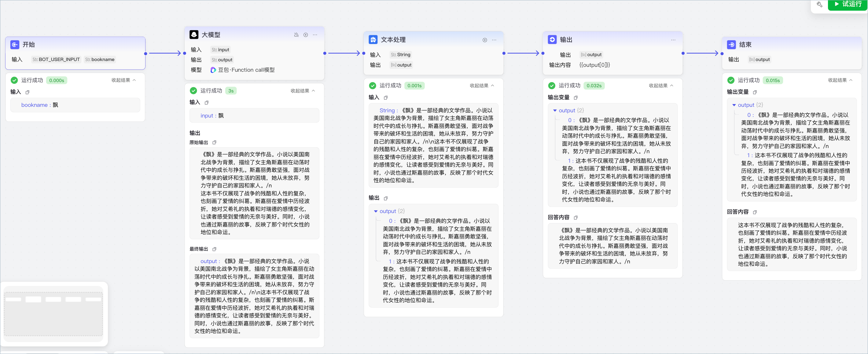Click the 大模型 node icon
The width and height of the screenshot is (868, 354).
click(x=194, y=35)
